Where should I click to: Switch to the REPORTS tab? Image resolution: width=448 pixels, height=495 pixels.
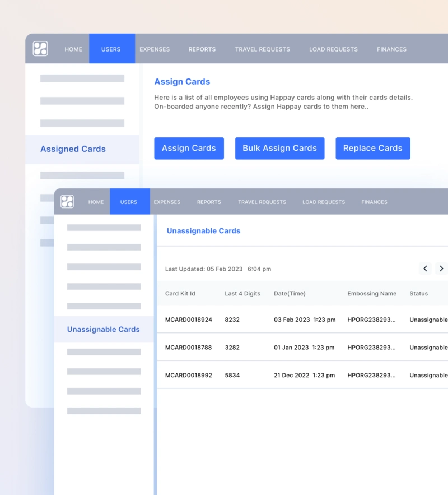(x=202, y=49)
